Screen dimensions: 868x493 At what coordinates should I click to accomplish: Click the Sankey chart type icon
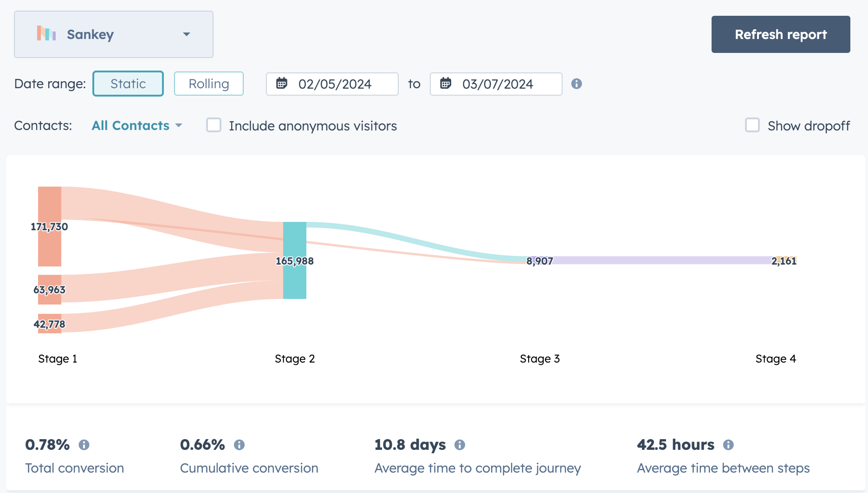click(46, 34)
